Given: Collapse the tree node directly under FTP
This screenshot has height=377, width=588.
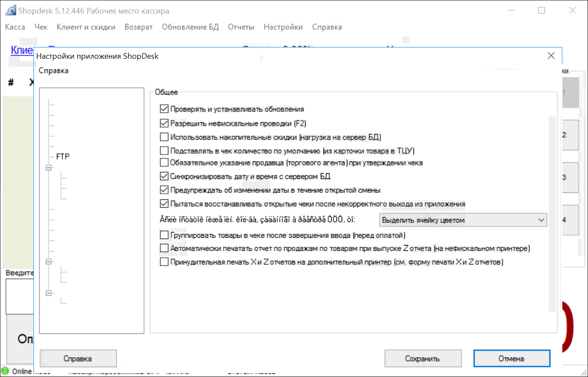Looking at the screenshot, I should tap(48, 168).
